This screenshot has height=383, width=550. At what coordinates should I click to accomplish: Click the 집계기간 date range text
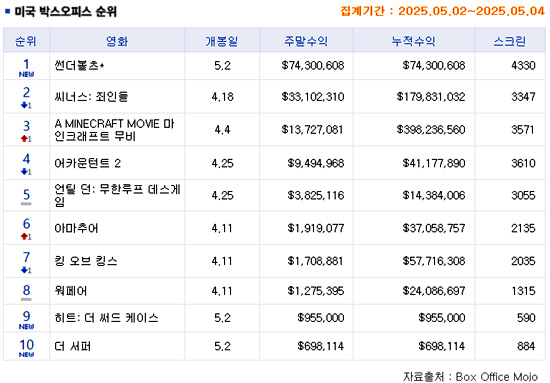pyautogui.click(x=442, y=11)
